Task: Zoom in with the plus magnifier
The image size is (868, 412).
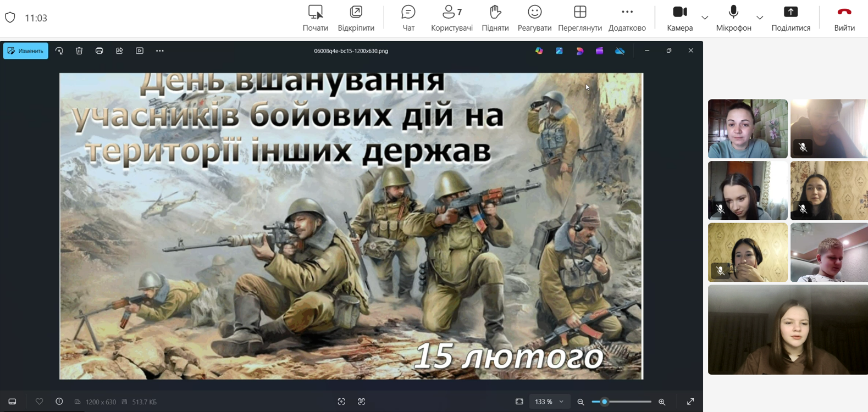Action: click(662, 402)
